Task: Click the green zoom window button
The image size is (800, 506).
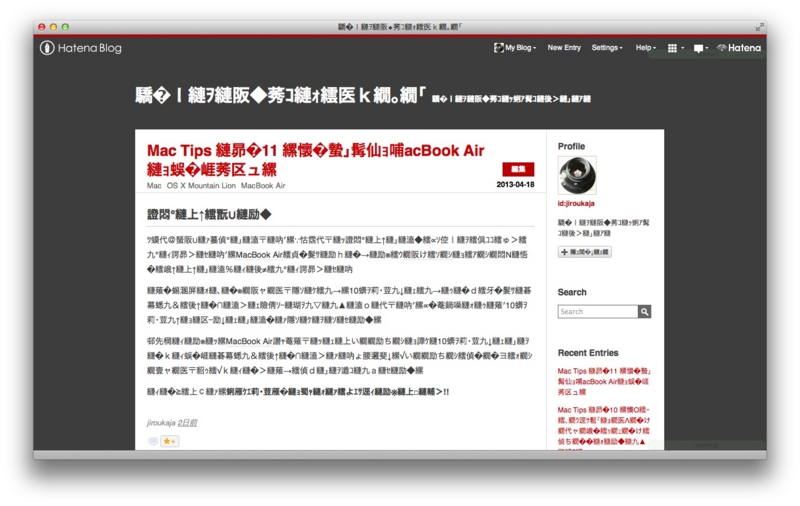Action: coord(65,27)
